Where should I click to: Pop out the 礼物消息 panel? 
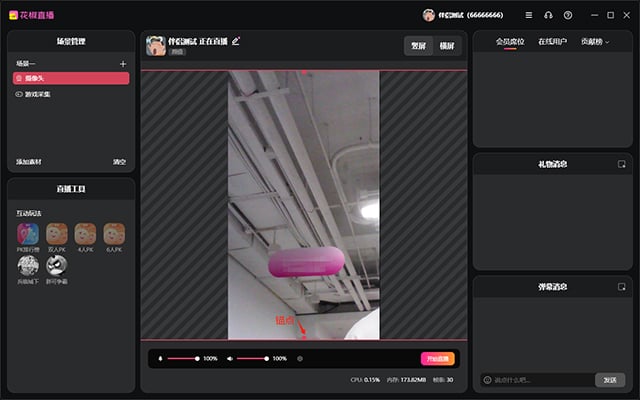[x=621, y=164]
